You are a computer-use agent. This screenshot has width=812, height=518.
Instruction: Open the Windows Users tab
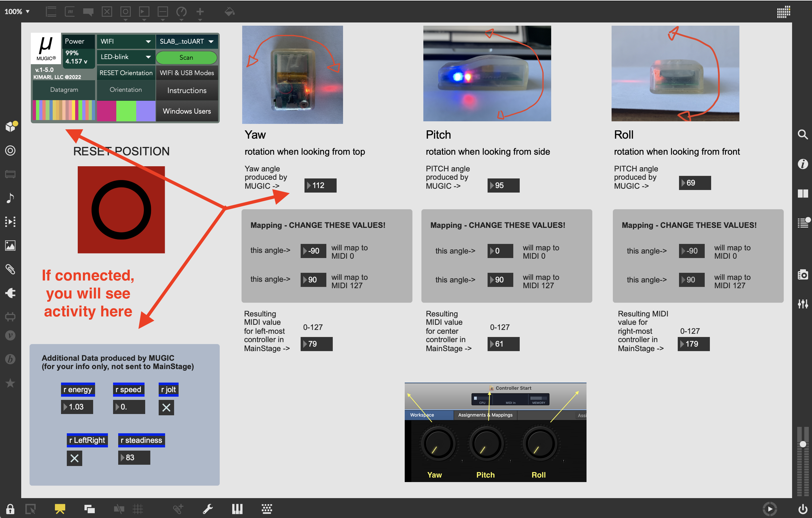point(187,111)
